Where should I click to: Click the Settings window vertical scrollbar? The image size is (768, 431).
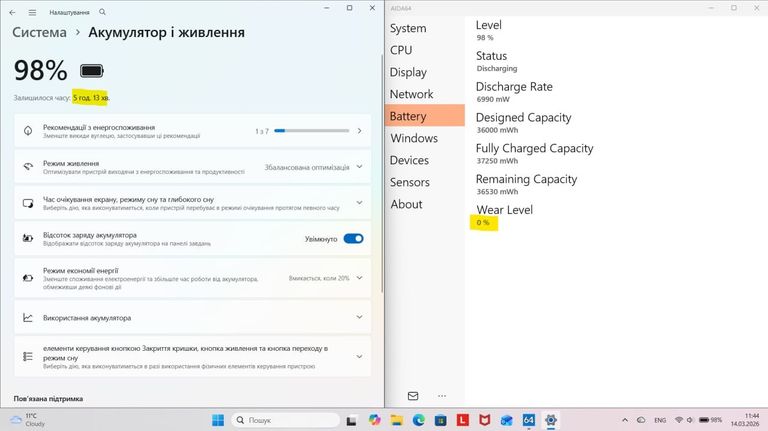(382, 171)
